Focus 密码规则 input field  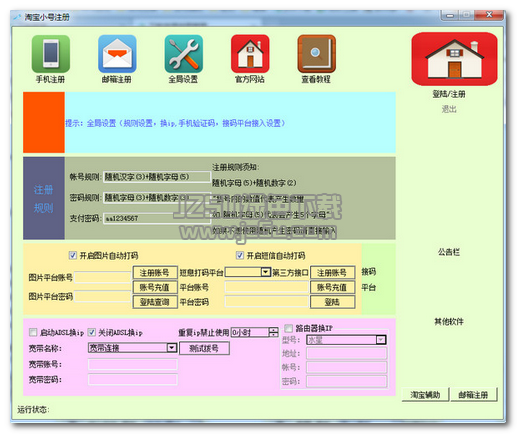pyautogui.click(x=157, y=198)
